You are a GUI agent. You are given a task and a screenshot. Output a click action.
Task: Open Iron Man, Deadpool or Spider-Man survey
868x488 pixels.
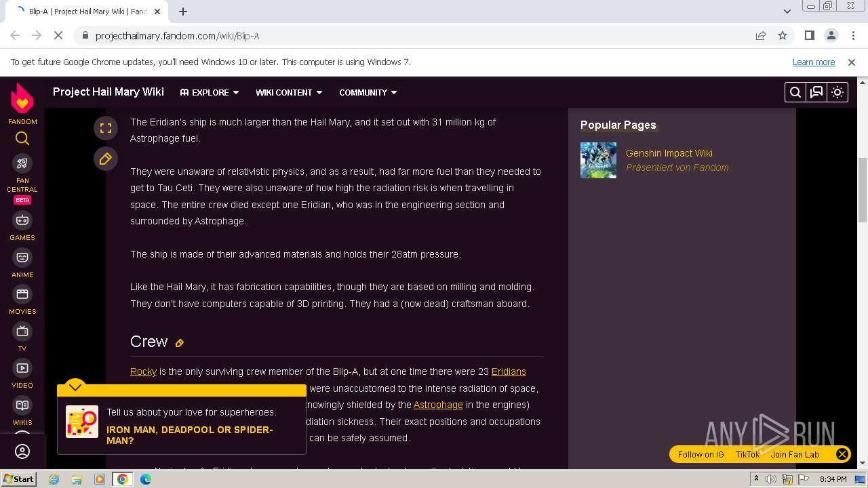[x=190, y=434]
